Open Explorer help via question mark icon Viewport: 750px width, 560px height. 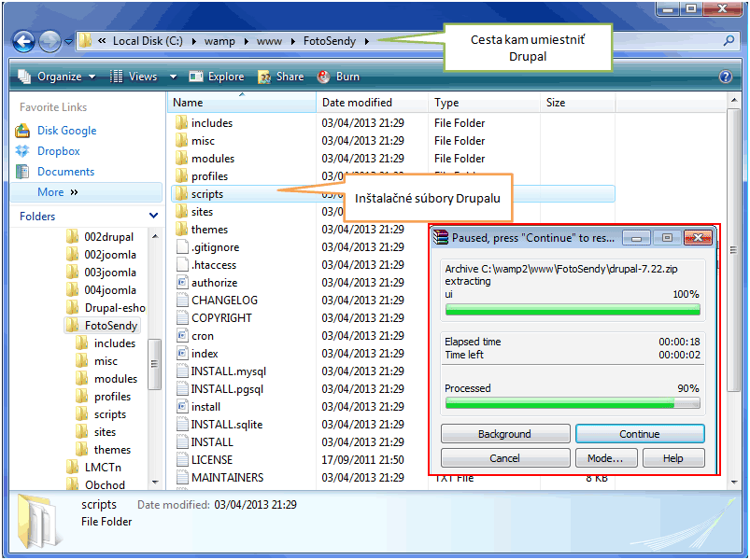click(725, 77)
